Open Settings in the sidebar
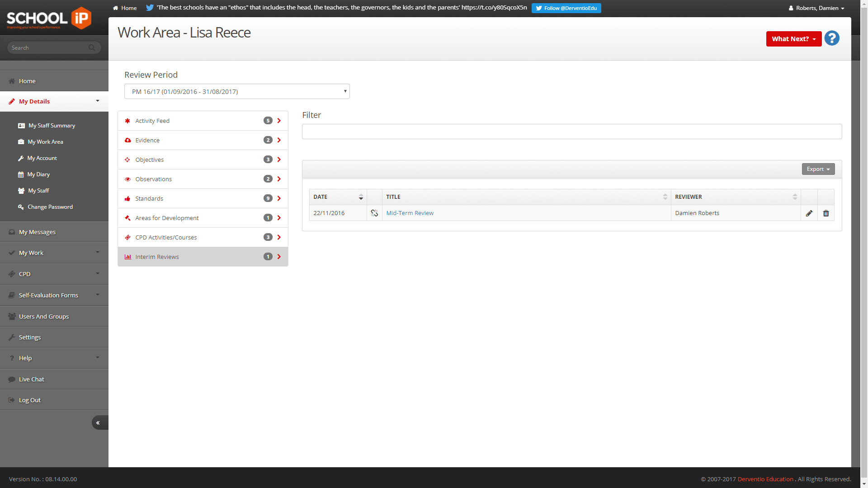 coord(54,337)
